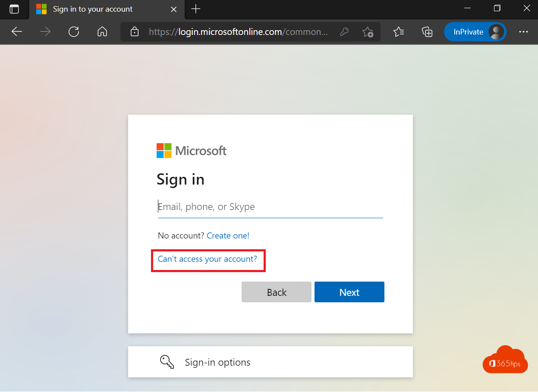Click the site lock info icon
This screenshot has height=392, width=538.
pyautogui.click(x=135, y=31)
